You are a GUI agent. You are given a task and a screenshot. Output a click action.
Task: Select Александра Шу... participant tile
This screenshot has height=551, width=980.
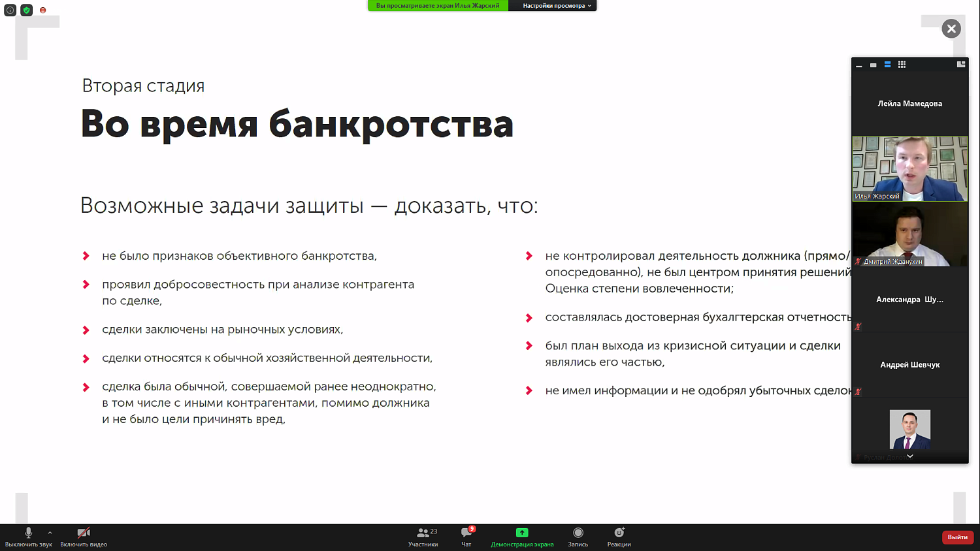click(x=910, y=299)
